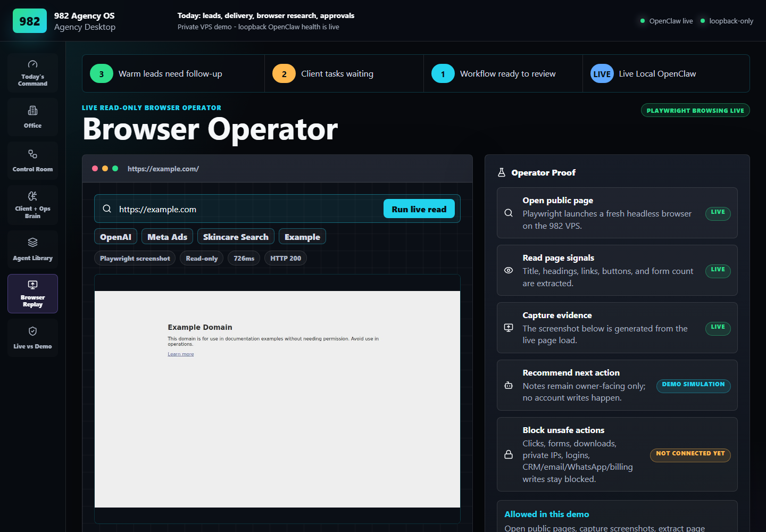Click the DEMO SIMULATION badge
This screenshot has height=532, width=766.
(693, 385)
